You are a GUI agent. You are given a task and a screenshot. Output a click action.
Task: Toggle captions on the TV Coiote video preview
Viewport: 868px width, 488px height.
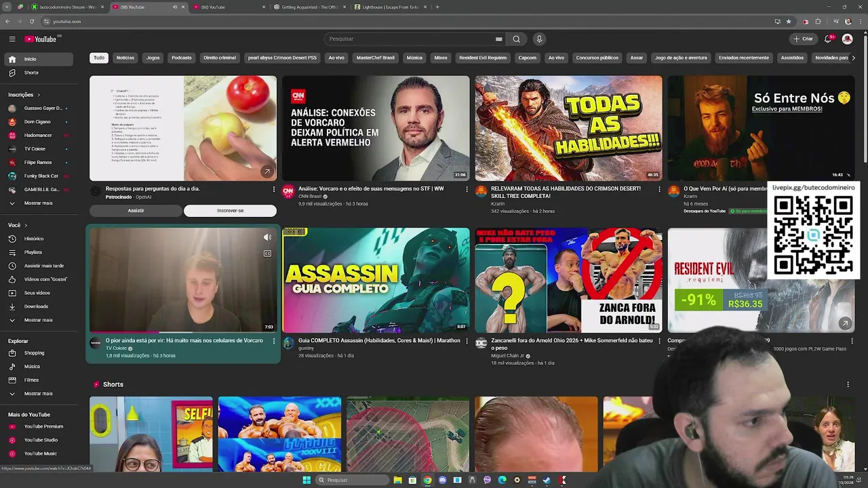click(x=267, y=253)
